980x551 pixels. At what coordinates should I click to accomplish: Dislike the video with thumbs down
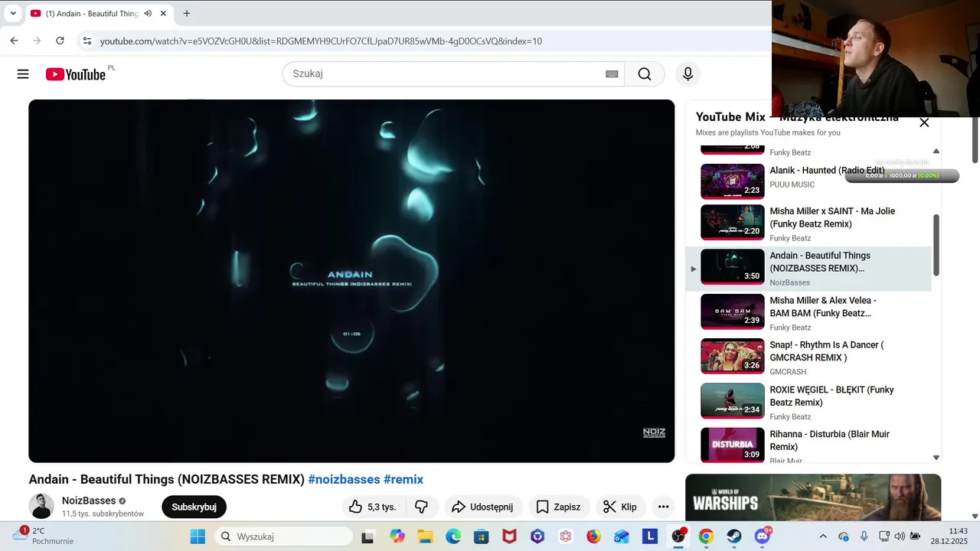tap(421, 507)
